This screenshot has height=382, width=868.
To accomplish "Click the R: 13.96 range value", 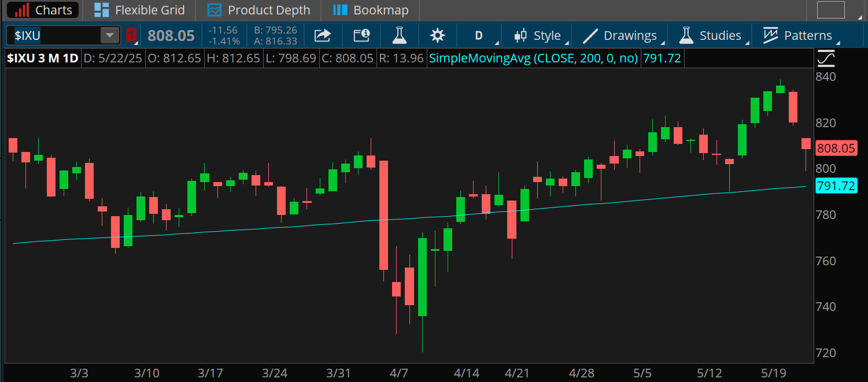I will [x=400, y=58].
